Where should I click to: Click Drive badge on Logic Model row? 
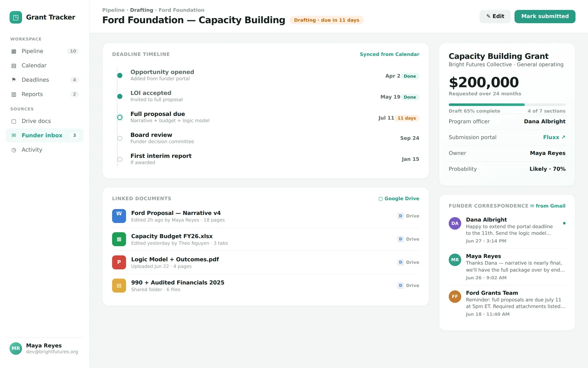(408, 262)
